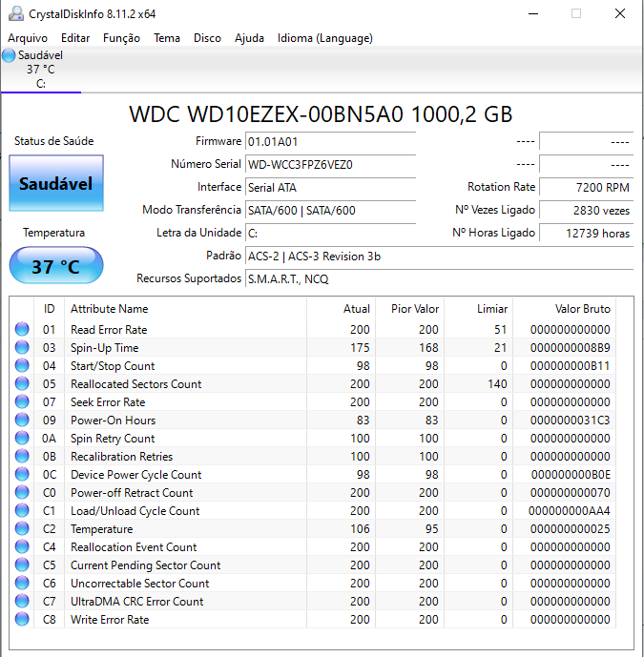
Task: Click the drive letter field C:
Action: pos(330,233)
